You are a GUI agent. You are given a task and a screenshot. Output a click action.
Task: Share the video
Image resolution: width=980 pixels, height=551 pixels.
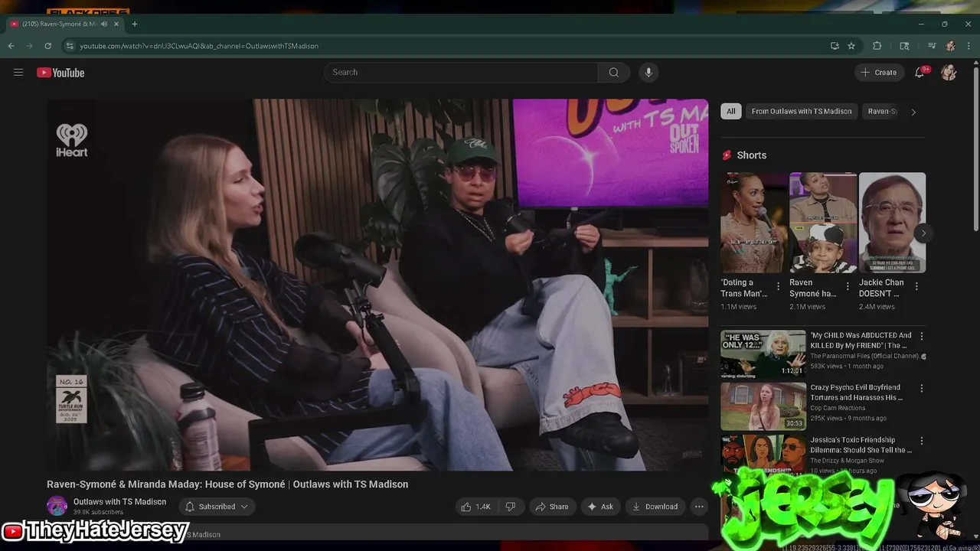point(552,507)
